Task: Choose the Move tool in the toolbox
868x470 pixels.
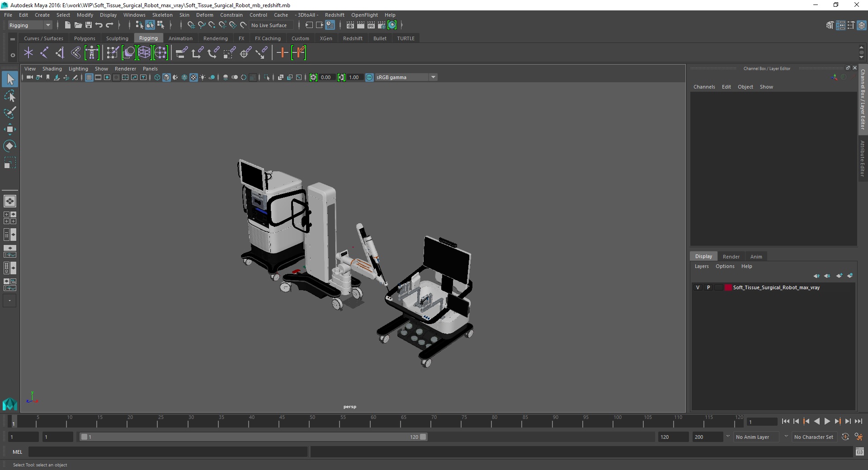Action: coord(9,129)
